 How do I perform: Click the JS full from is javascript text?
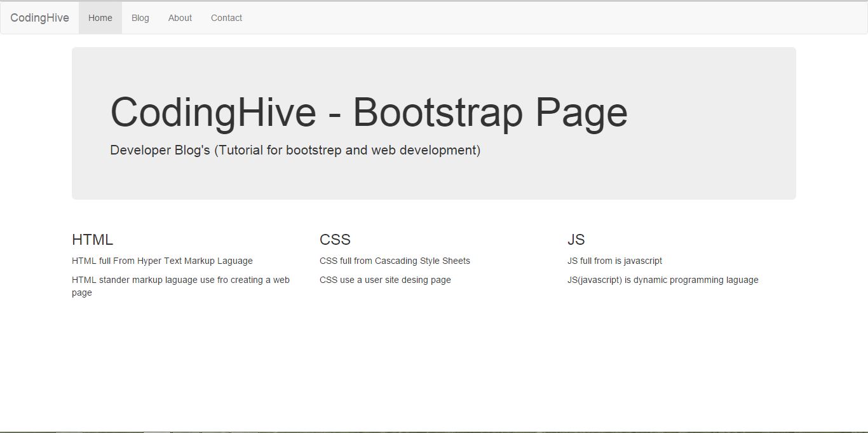click(615, 261)
